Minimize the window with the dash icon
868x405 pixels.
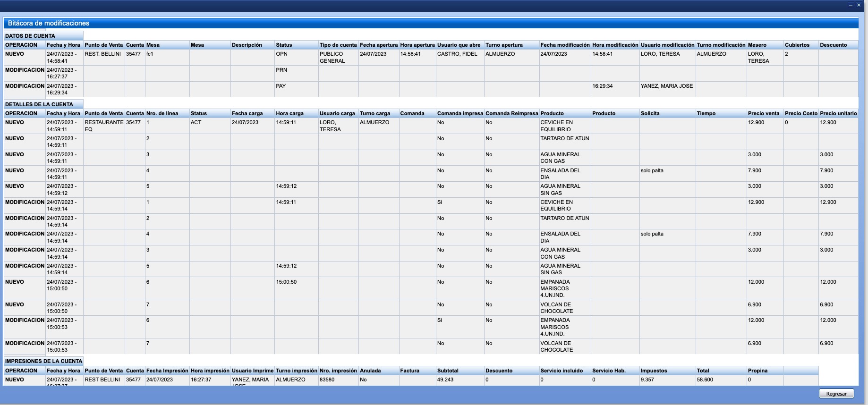851,5
